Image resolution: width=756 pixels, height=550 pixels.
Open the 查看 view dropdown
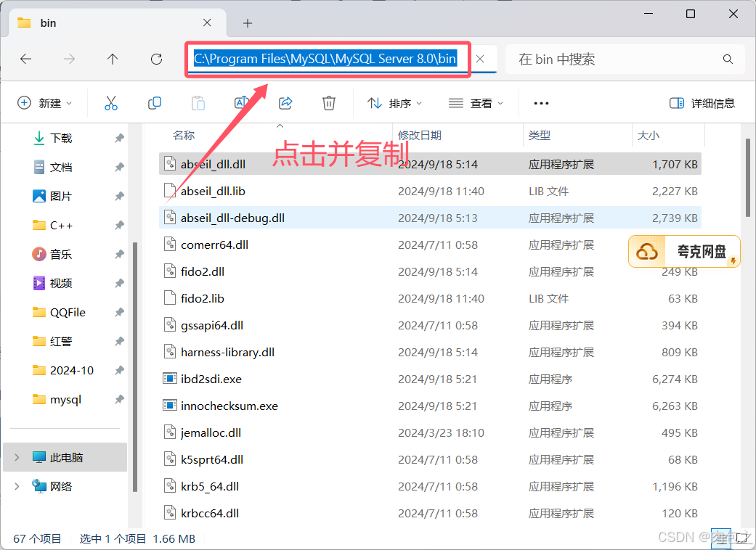(476, 103)
